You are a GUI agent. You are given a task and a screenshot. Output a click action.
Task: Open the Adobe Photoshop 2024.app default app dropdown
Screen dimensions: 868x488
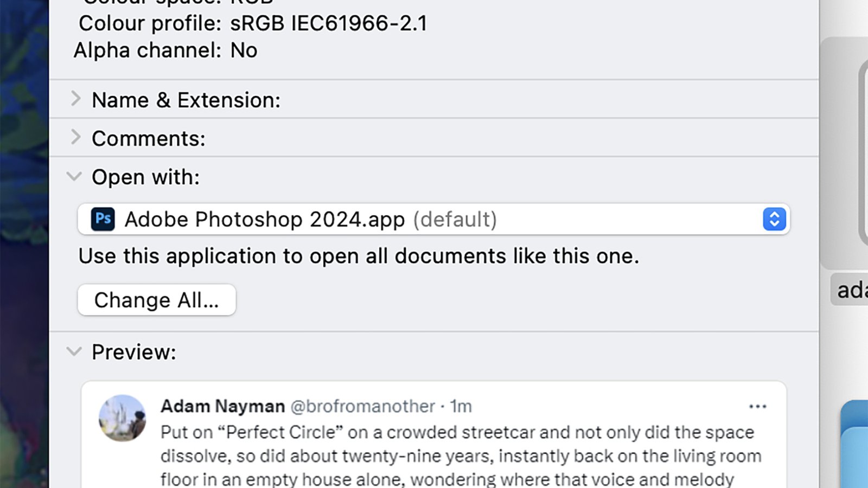pyautogui.click(x=433, y=219)
